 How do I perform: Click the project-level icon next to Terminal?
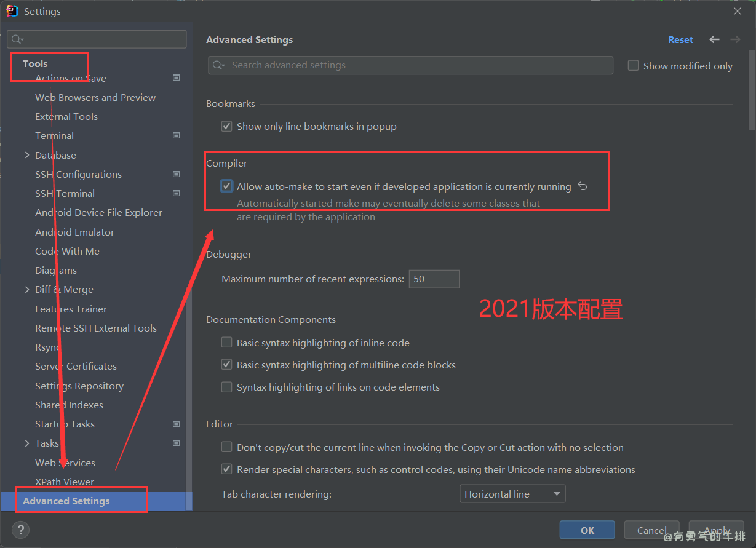pyautogui.click(x=176, y=135)
